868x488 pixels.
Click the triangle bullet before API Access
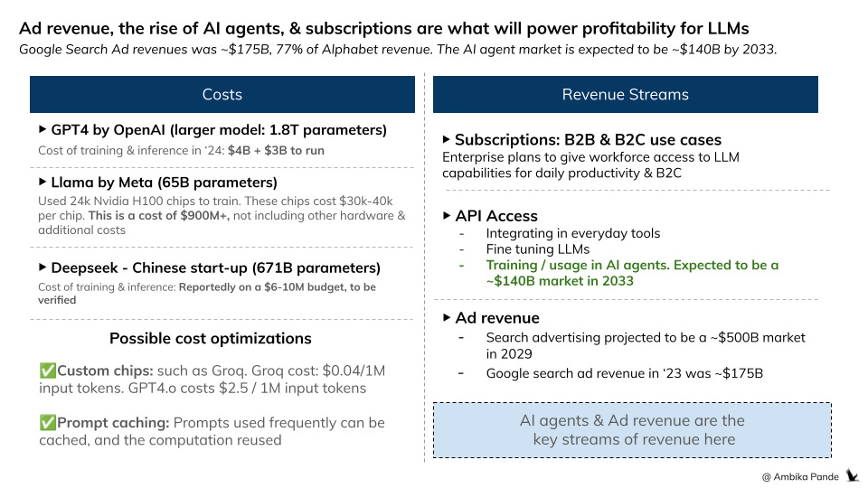pos(447,215)
